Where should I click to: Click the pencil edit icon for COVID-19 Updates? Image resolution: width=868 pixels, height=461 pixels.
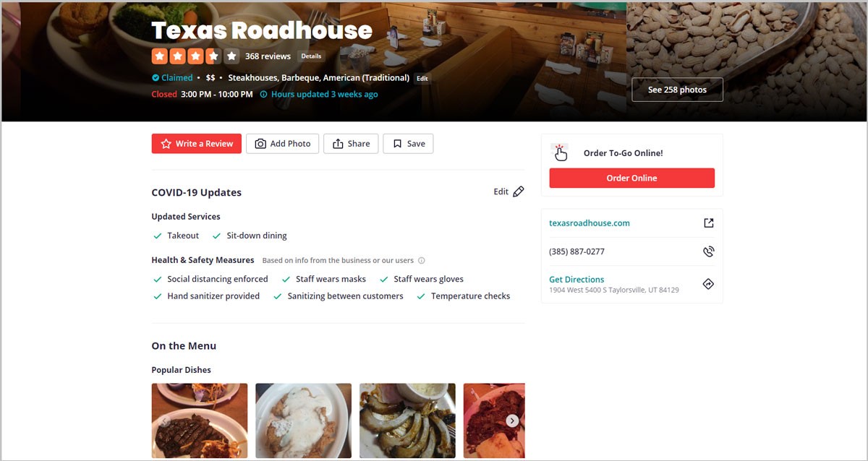click(x=518, y=192)
